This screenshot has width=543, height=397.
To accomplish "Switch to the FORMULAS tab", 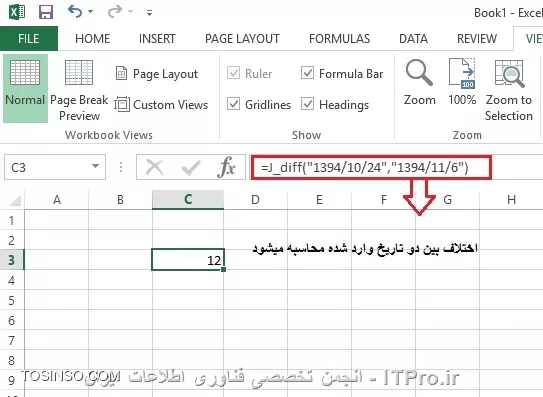I will click(339, 38).
